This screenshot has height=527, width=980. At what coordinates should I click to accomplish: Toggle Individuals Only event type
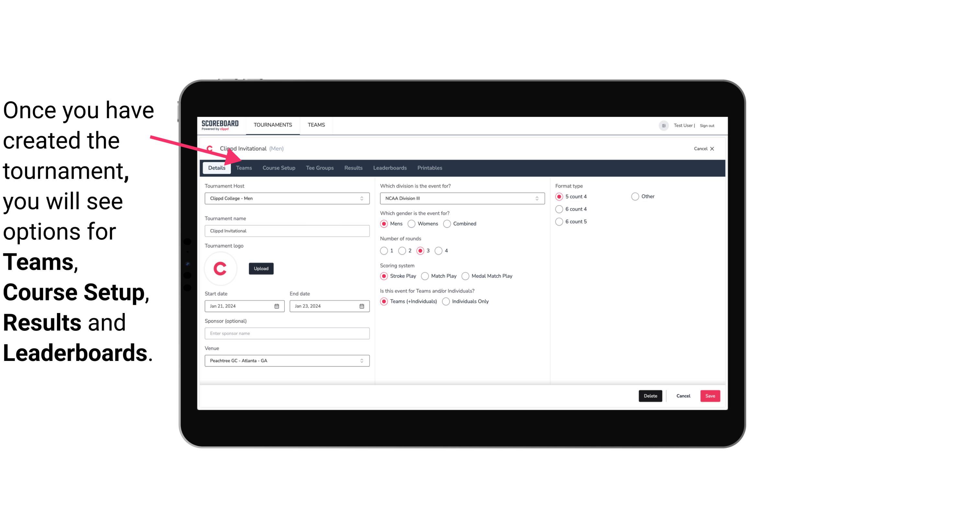tap(445, 301)
